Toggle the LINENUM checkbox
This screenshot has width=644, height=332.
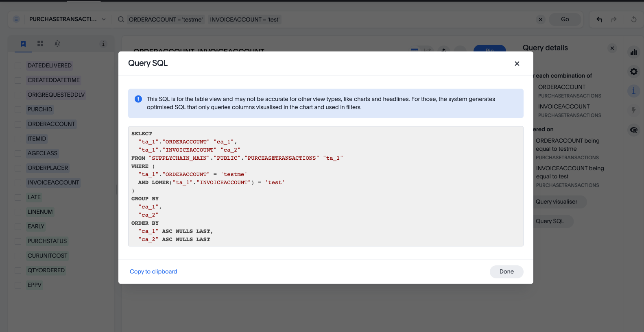[18, 212]
